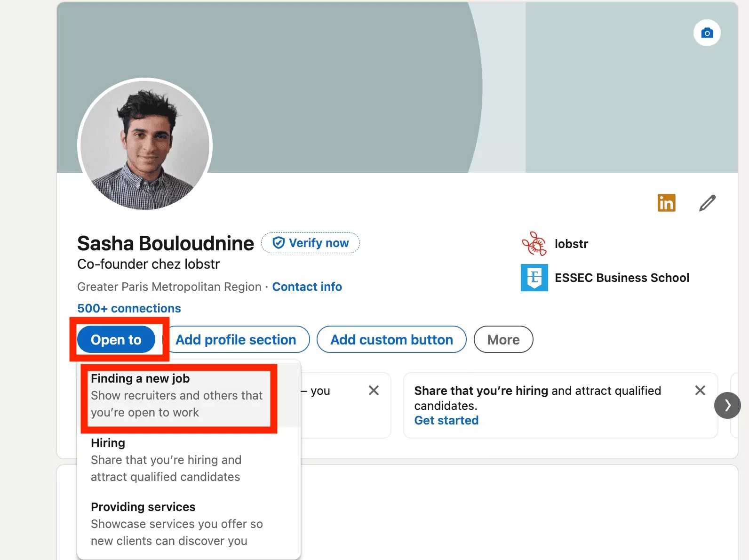Click the pencil edit profile icon
This screenshot has height=560, width=749.
coord(707,203)
